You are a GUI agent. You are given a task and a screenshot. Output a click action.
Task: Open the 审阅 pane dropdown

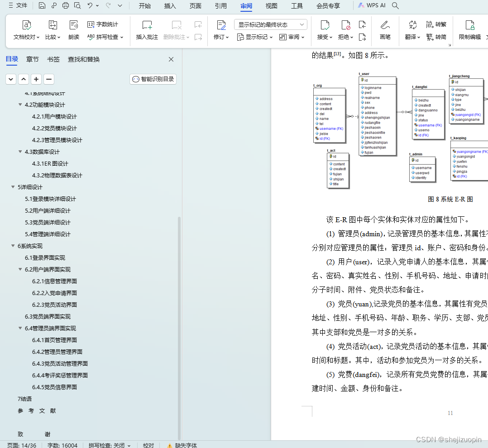(x=292, y=37)
